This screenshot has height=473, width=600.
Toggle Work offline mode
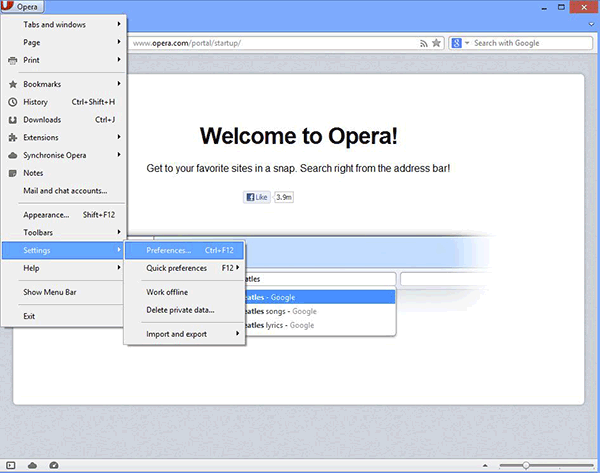click(167, 292)
